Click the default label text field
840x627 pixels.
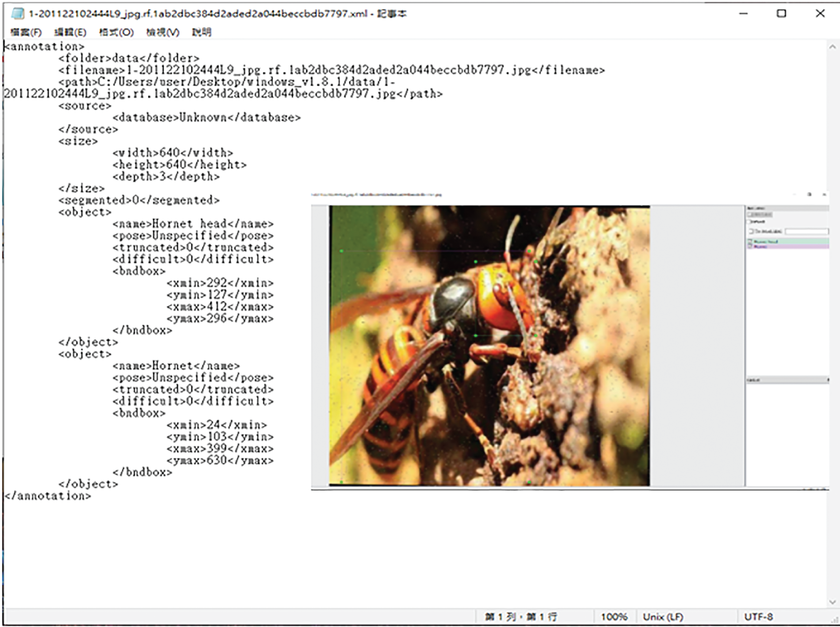pyautogui.click(x=806, y=231)
